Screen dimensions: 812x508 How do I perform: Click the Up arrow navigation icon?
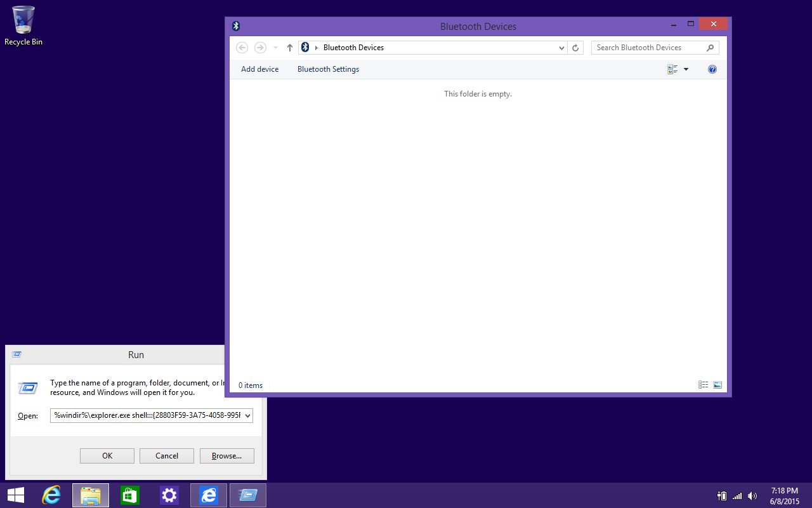[x=290, y=48]
